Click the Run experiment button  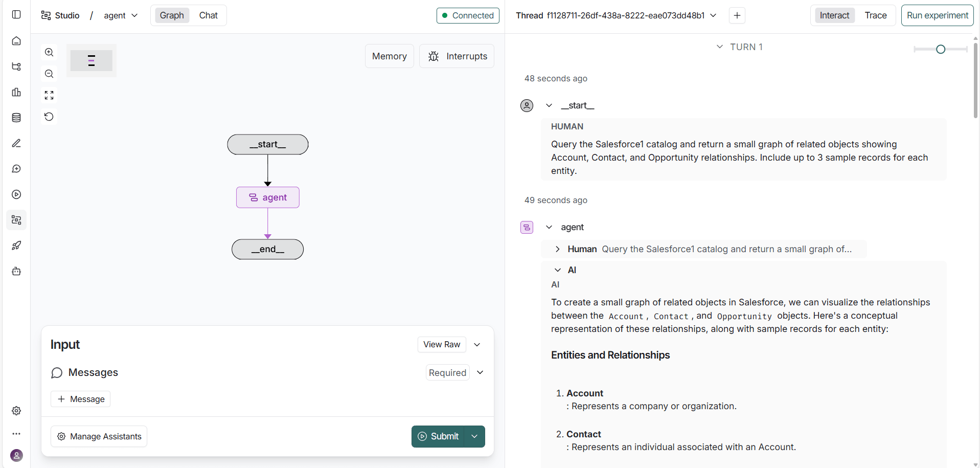[937, 15]
